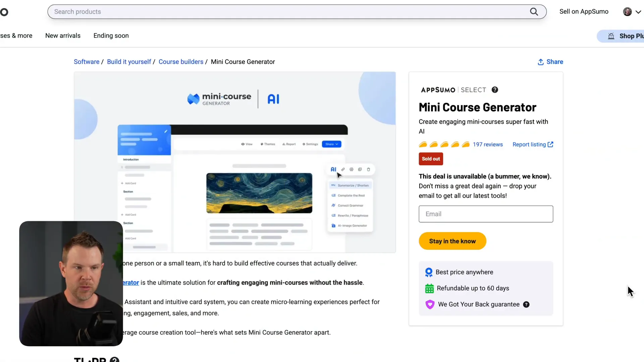
Task: Click the mini-course generator logo
Action: 219,99
